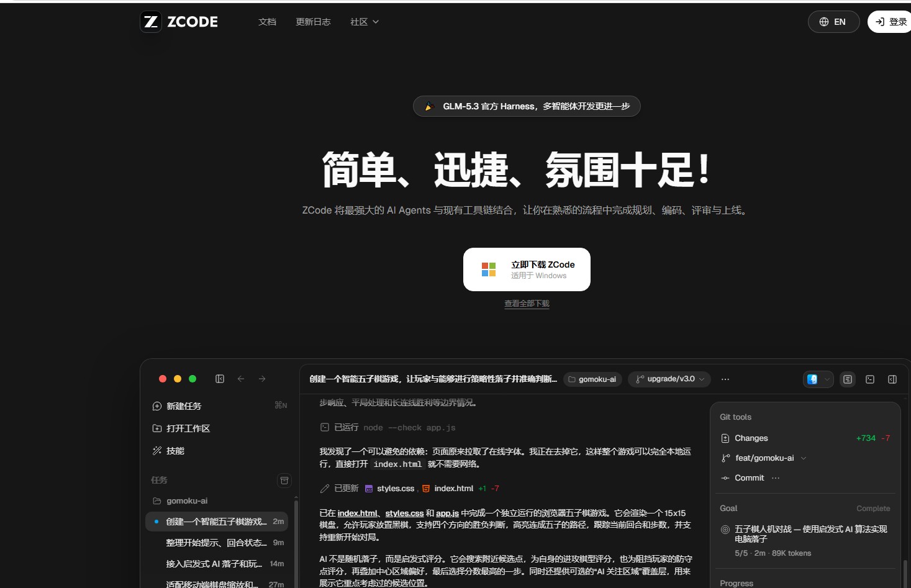This screenshot has width=911, height=588.
Task: Click the back arrow in app window
Action: point(241,379)
